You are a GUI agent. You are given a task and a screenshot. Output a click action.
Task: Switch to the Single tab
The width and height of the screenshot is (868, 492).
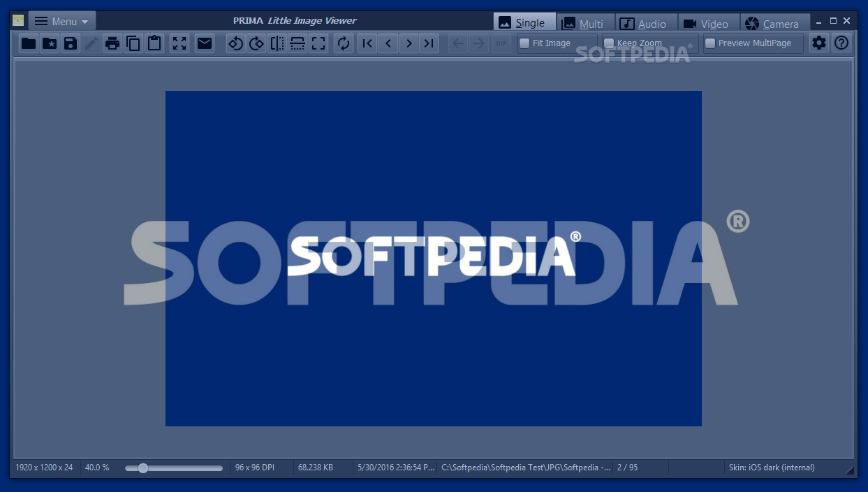524,22
